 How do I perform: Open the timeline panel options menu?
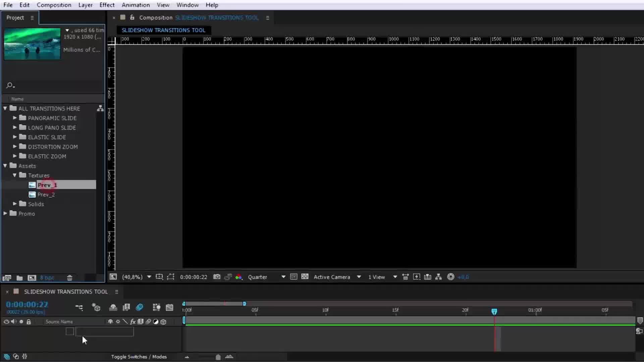pos(117,292)
